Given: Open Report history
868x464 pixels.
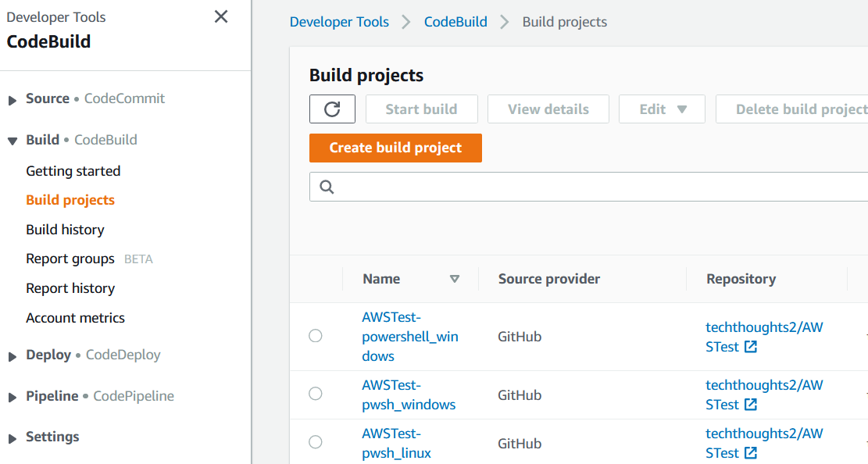Looking at the screenshot, I should tap(70, 288).
